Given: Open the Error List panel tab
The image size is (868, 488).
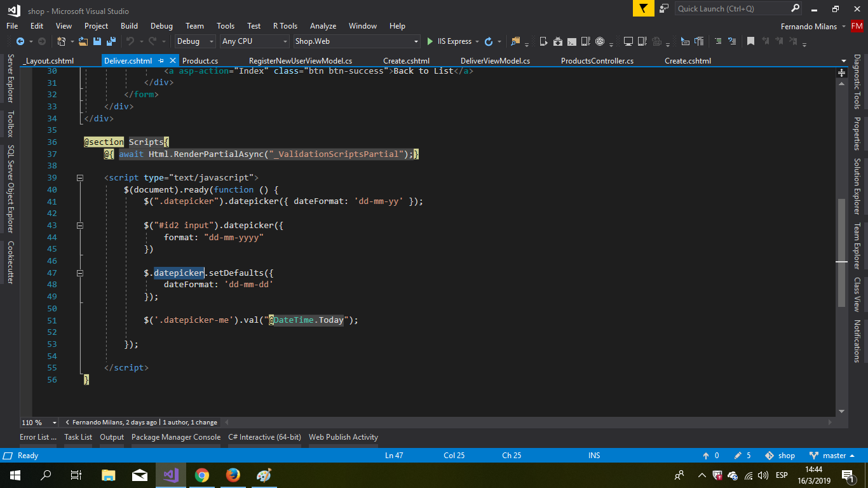Looking at the screenshot, I should [38, 437].
